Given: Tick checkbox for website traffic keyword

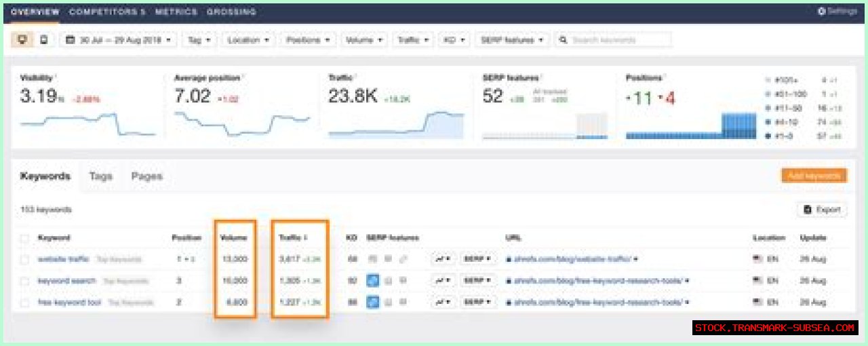Looking at the screenshot, I should pos(24,259).
